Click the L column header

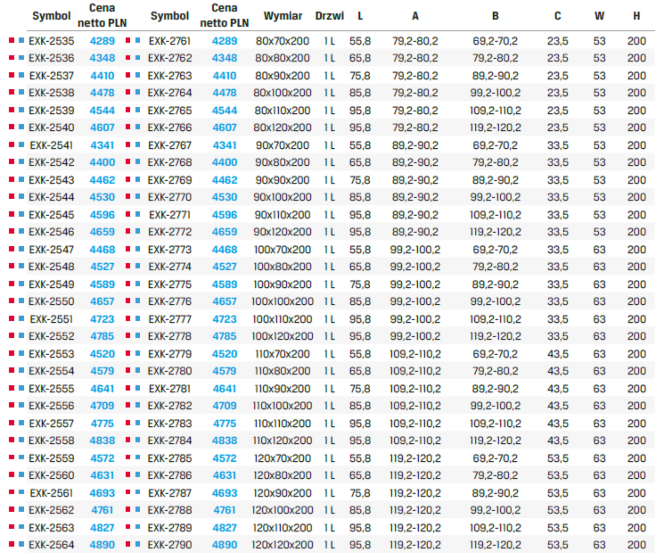pos(360,16)
